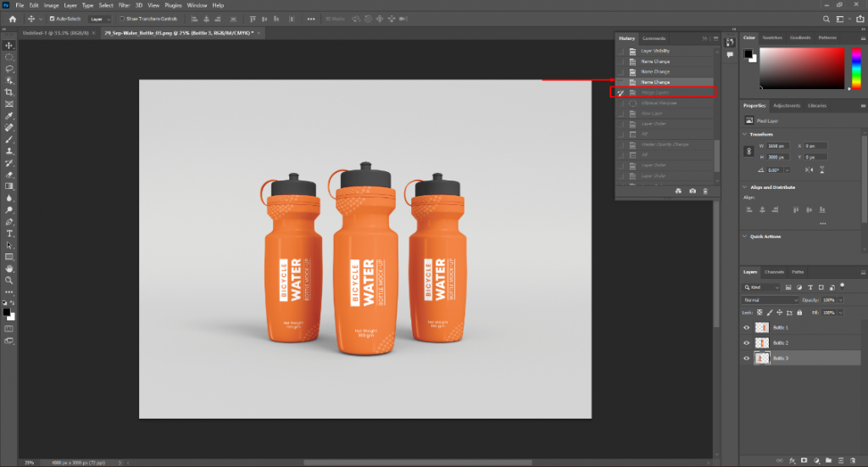Toggle link width and height icon
The image size is (868, 467).
click(749, 151)
